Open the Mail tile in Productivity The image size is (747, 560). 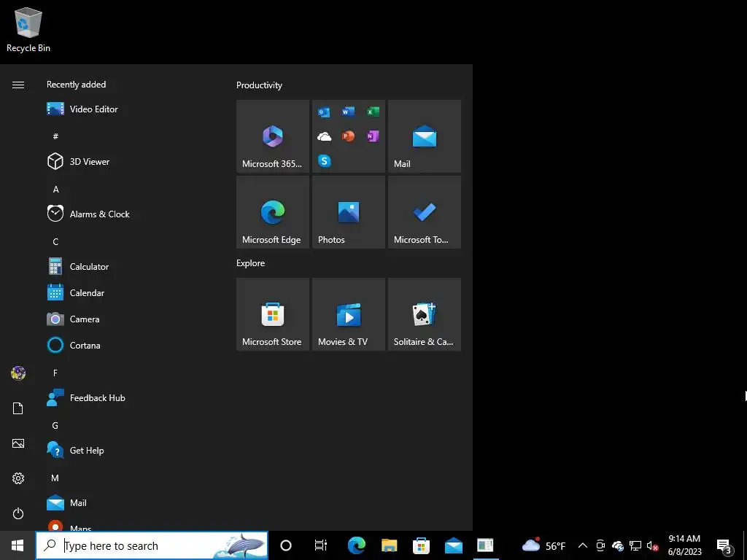pos(424,136)
